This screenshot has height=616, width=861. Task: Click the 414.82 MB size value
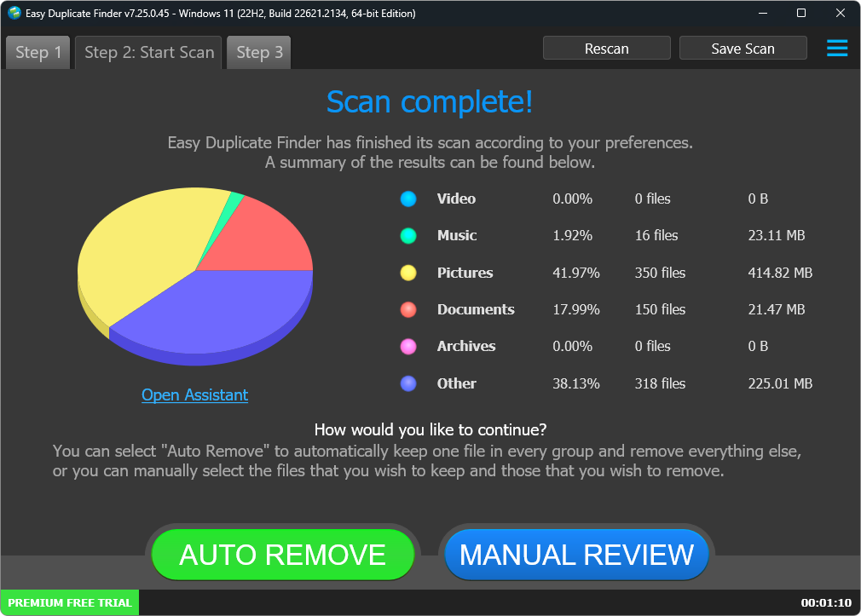click(x=780, y=273)
